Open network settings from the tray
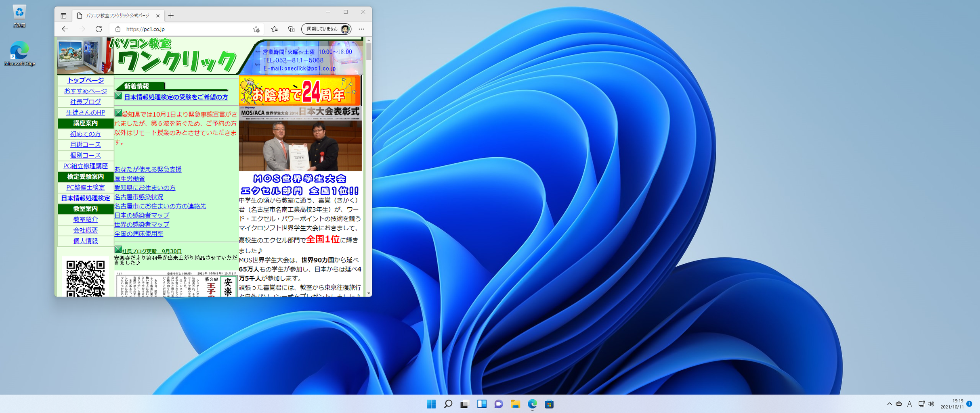This screenshot has height=413, width=980. point(921,404)
